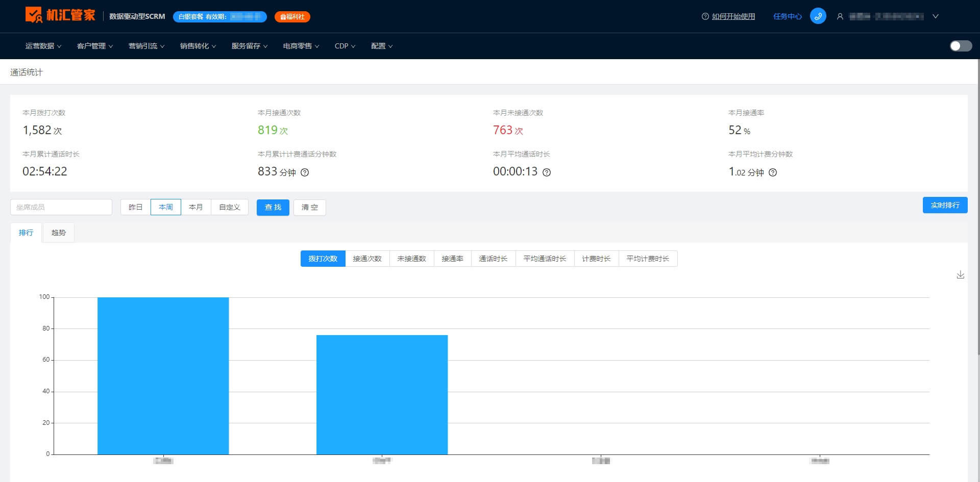Click the 1,582 次 dial count value
This screenshot has width=980, height=482.
[x=42, y=131]
